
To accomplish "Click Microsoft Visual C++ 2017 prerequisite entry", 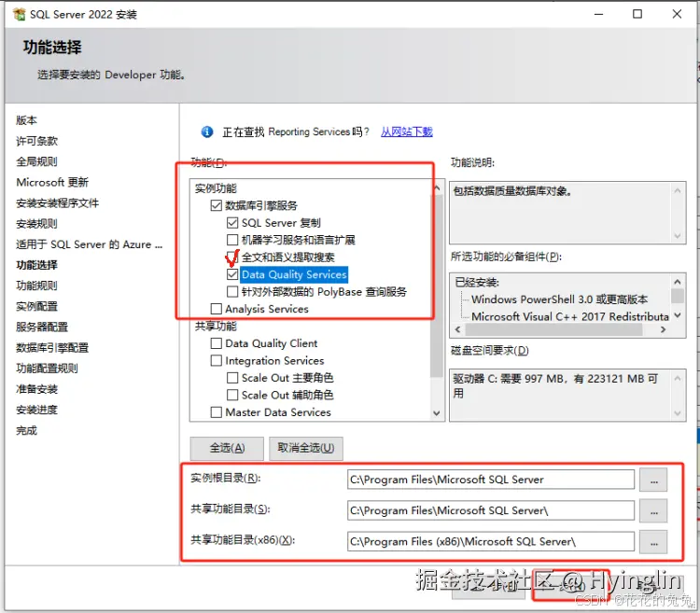I will pos(570,316).
